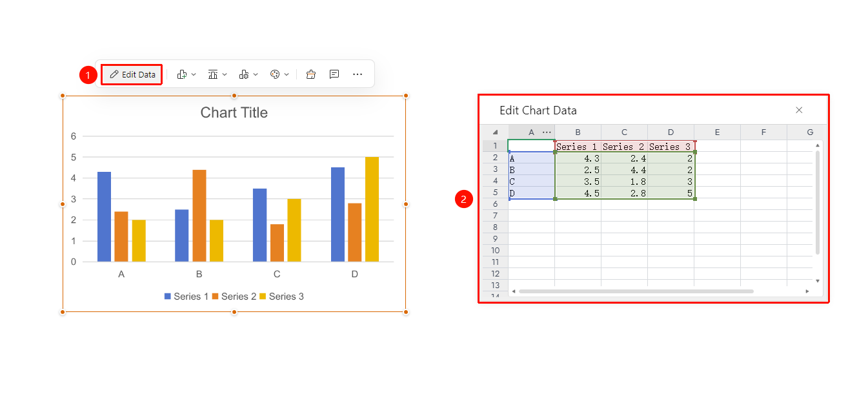Select column E header
The image size is (868, 418).
tap(717, 132)
